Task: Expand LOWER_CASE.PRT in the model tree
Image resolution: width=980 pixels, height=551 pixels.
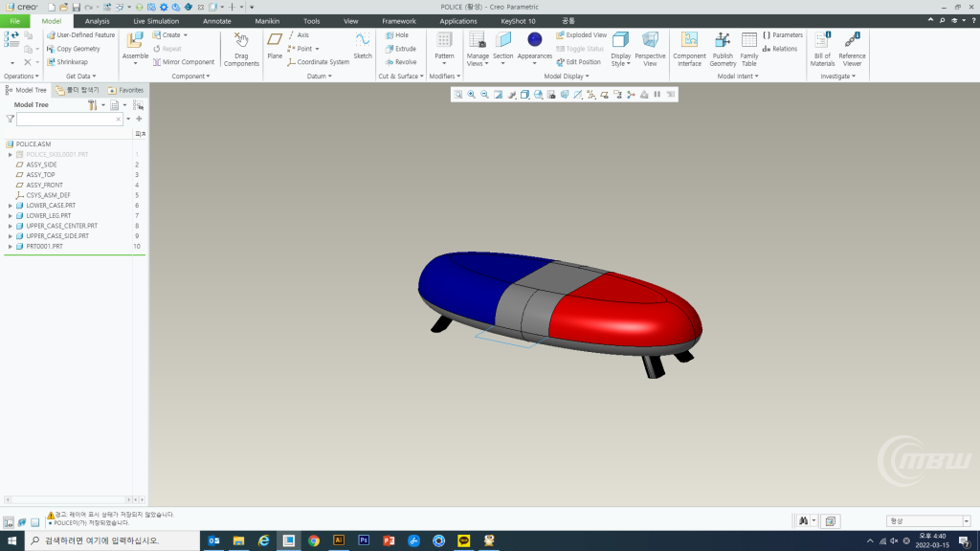Action: (x=10, y=206)
